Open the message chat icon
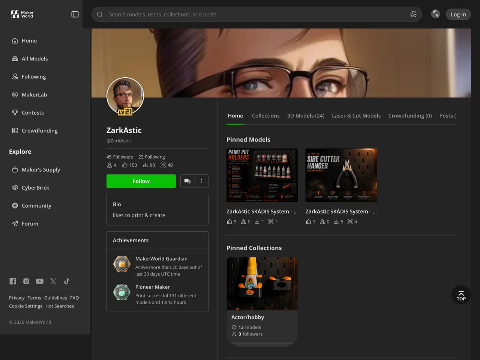 (x=187, y=181)
